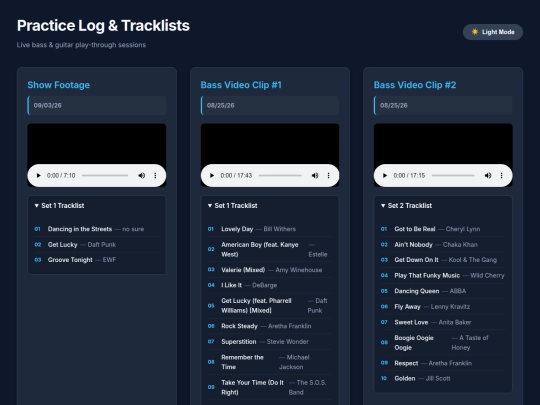
Task: Select track Dancing in the Streets
Action: 96,229
